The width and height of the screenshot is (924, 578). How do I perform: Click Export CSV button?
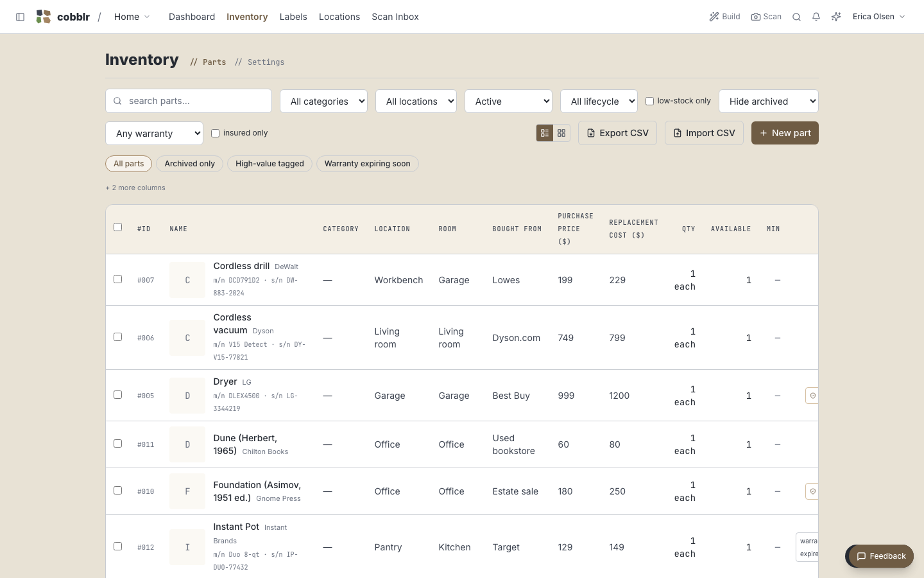(x=617, y=133)
